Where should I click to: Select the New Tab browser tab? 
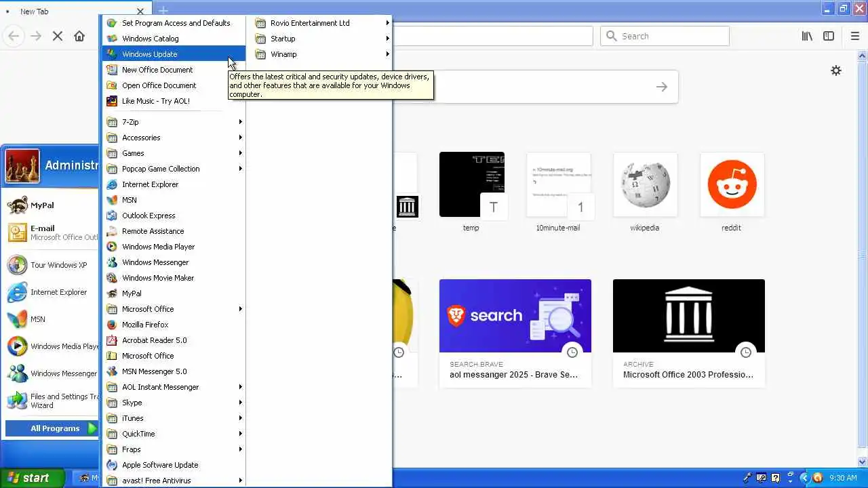point(75,12)
